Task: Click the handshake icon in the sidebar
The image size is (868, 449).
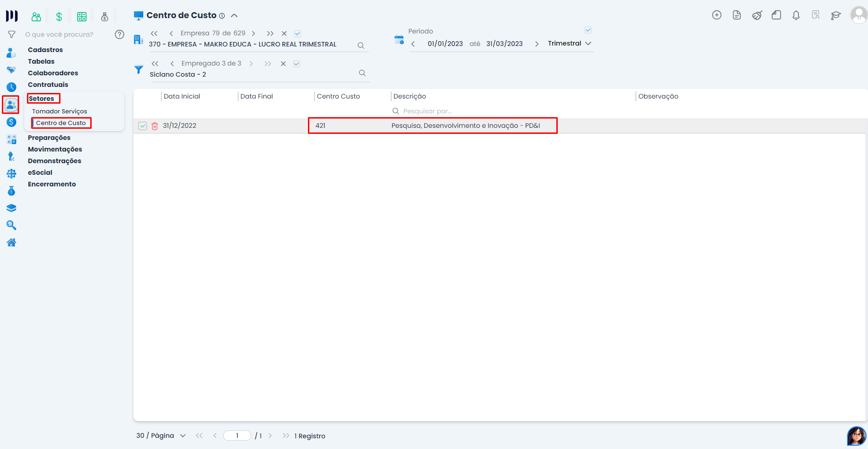Action: 11,70
